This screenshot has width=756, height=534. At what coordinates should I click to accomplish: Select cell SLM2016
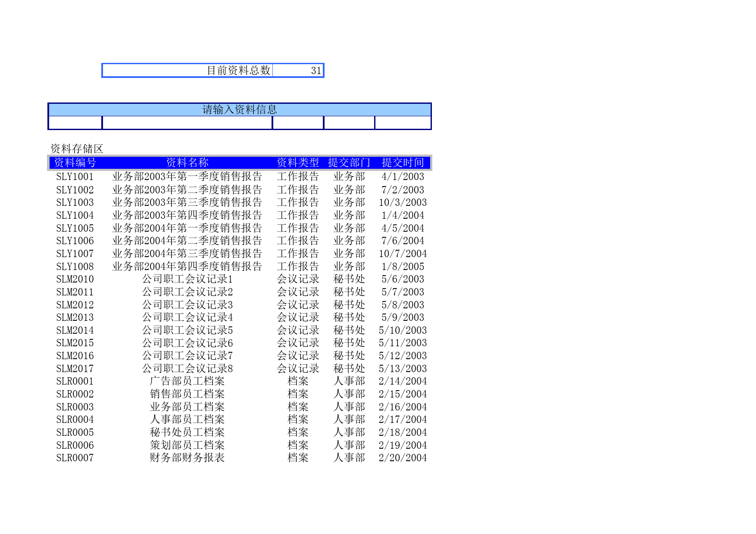[x=75, y=356]
